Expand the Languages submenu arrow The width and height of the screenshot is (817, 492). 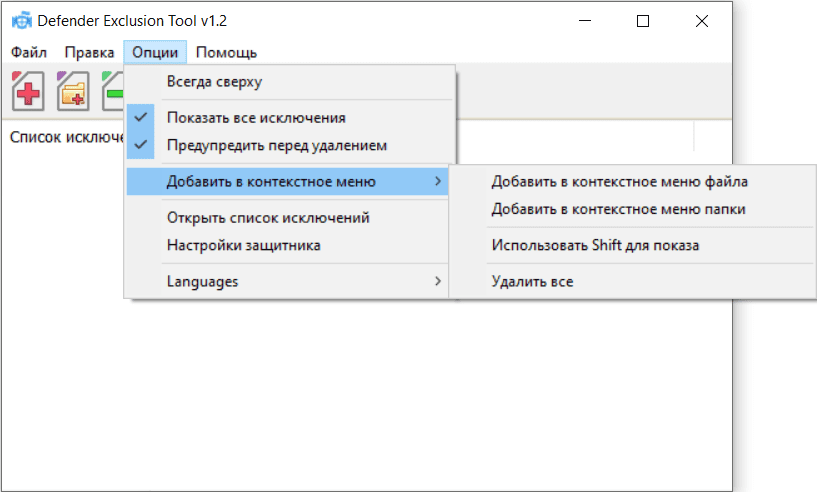[x=437, y=281]
